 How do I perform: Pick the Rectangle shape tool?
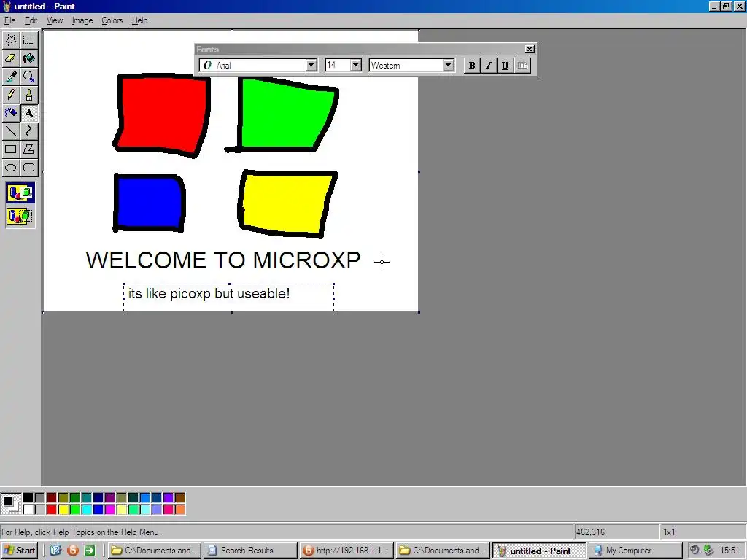pos(11,149)
